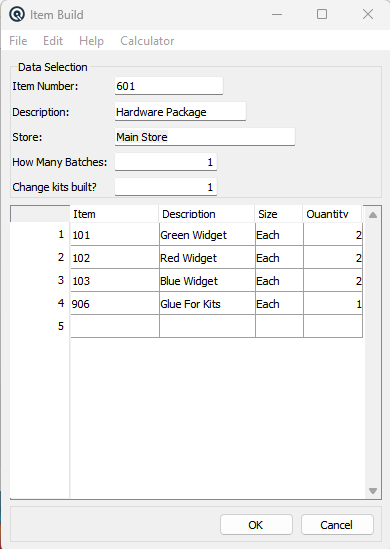Select the Green Widget description cell
This screenshot has height=549, width=390.
(x=207, y=235)
